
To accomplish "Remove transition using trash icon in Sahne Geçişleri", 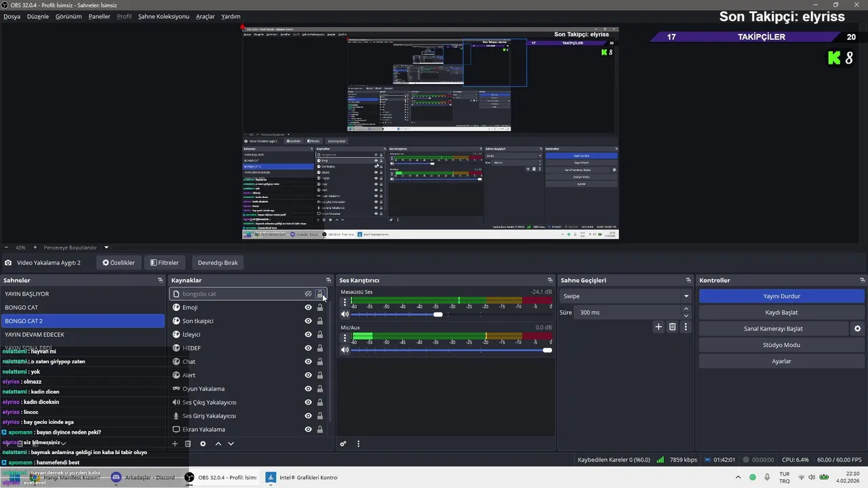I will [x=672, y=327].
